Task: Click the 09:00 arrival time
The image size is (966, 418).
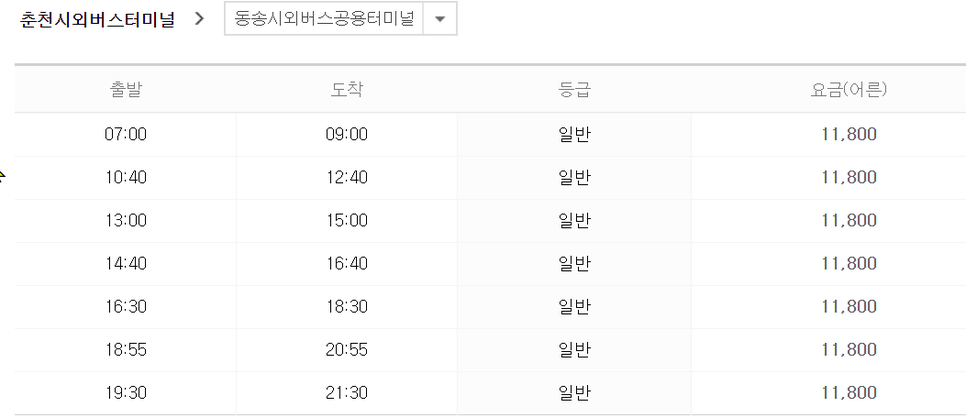Action: pos(347,134)
